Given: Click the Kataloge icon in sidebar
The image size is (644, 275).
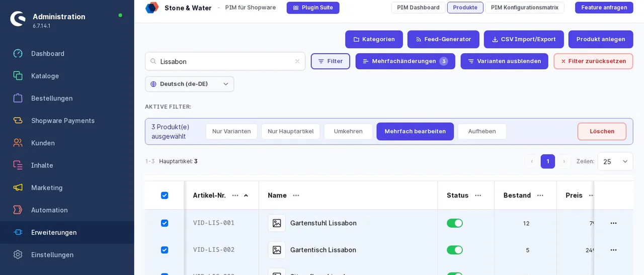Looking at the screenshot, I should point(18,75).
